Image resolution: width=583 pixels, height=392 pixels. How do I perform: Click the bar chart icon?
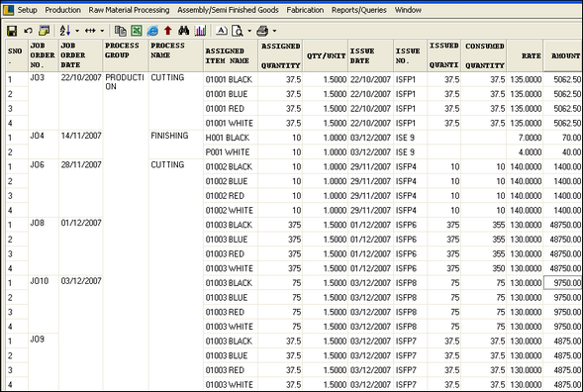200,31
